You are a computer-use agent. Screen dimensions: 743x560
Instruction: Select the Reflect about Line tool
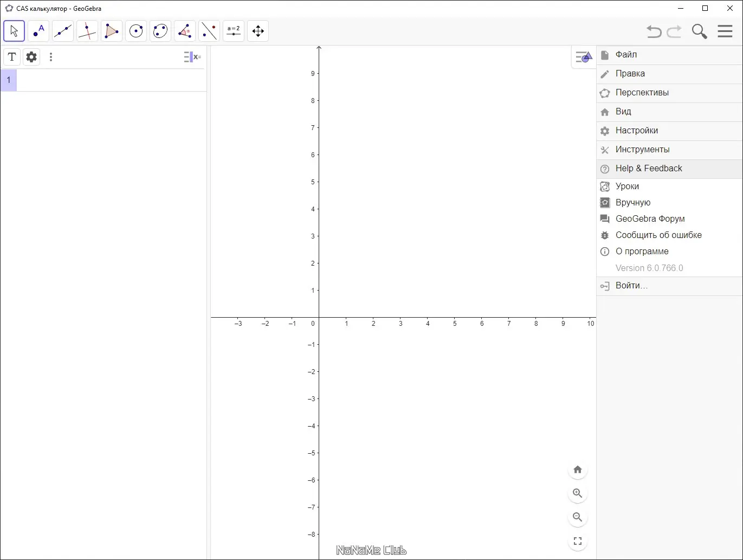(x=209, y=31)
